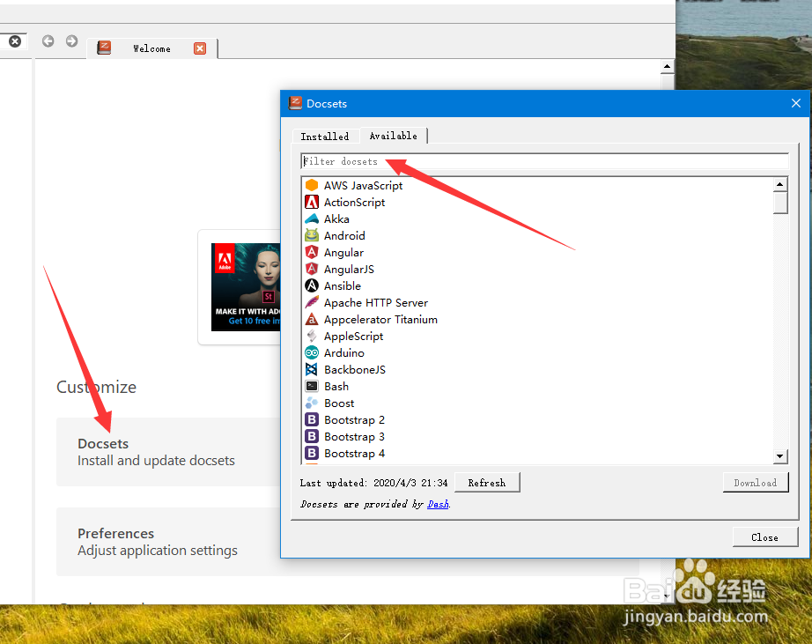Screen dimensions: 812x644
Task: Focus the Filter docsets input field
Action: coord(544,161)
